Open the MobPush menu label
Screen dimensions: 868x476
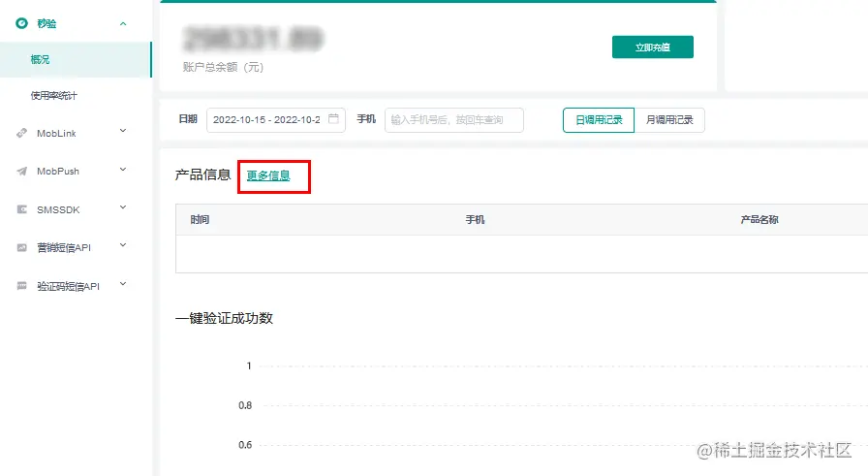point(58,172)
